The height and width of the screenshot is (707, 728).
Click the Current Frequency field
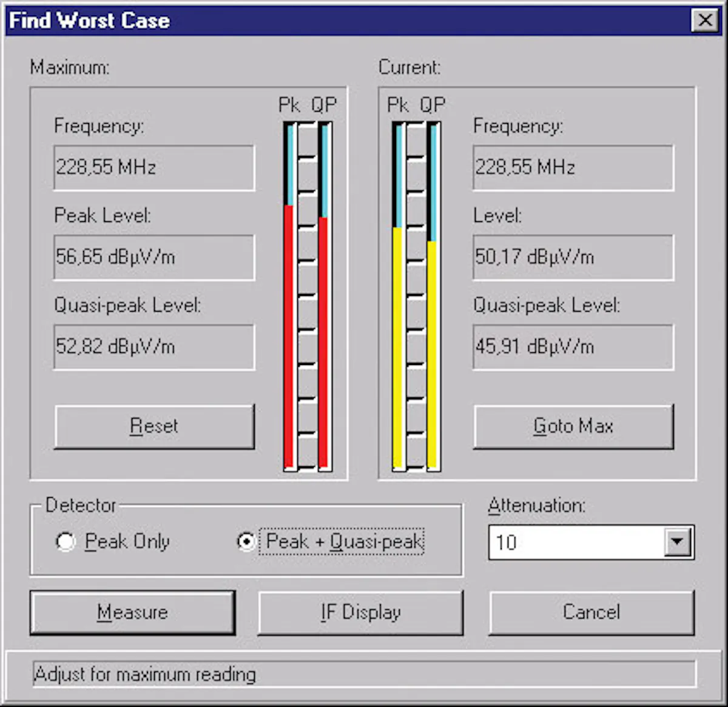click(573, 167)
